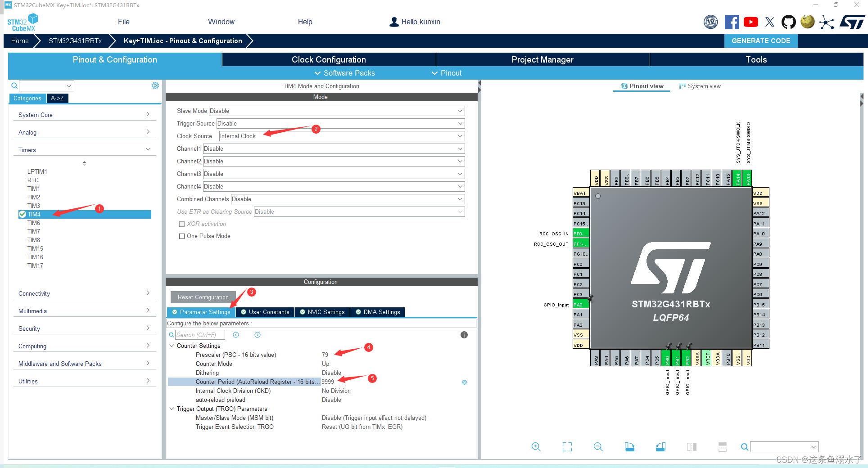Open the STM32G431RBTx breadcrumb
868x468 pixels.
(75, 40)
